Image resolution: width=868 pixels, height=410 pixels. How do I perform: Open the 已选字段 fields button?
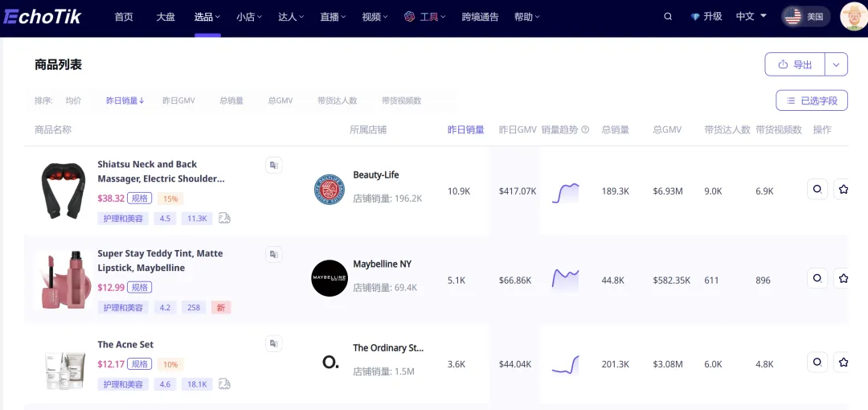[812, 100]
